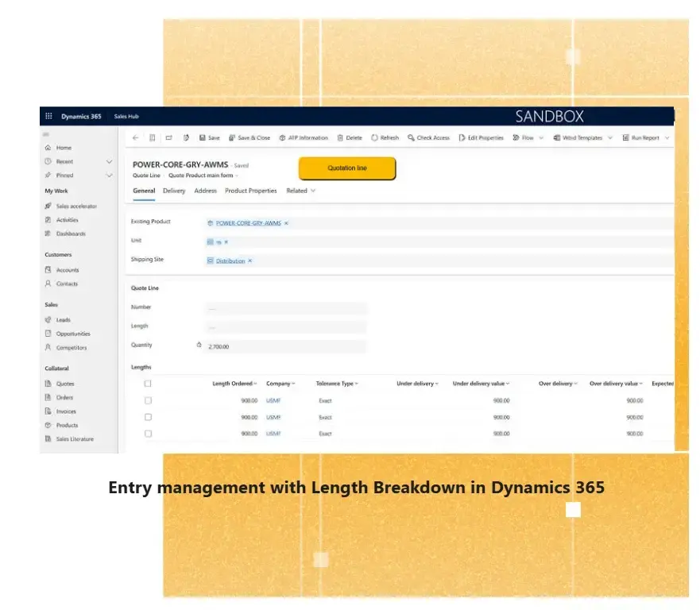
Task: Click the Check Access toolbar icon
Action: [x=411, y=137]
